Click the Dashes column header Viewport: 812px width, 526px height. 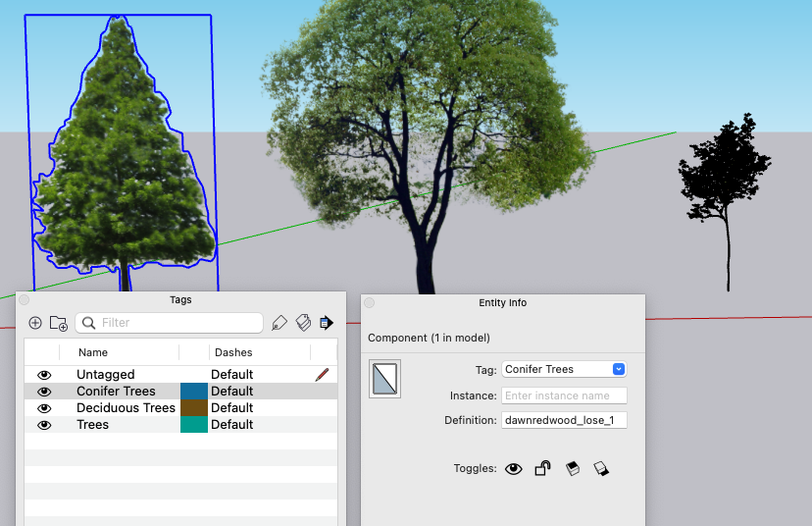233,352
